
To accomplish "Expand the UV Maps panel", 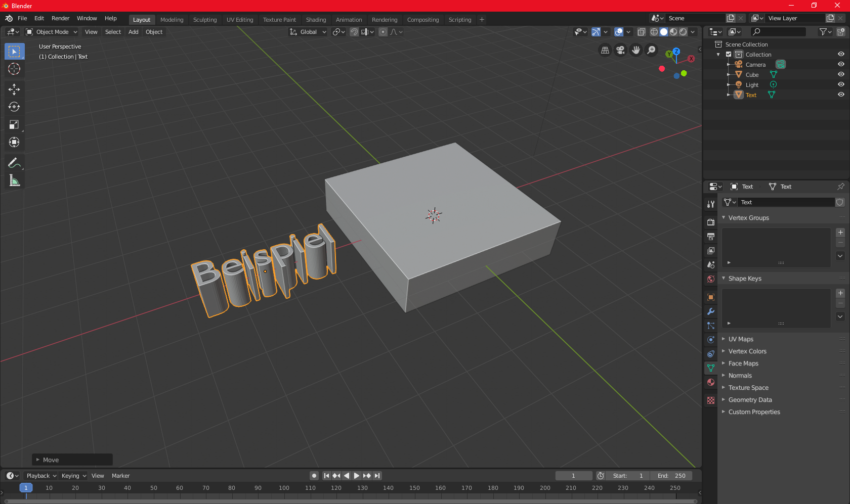I will [x=741, y=339].
